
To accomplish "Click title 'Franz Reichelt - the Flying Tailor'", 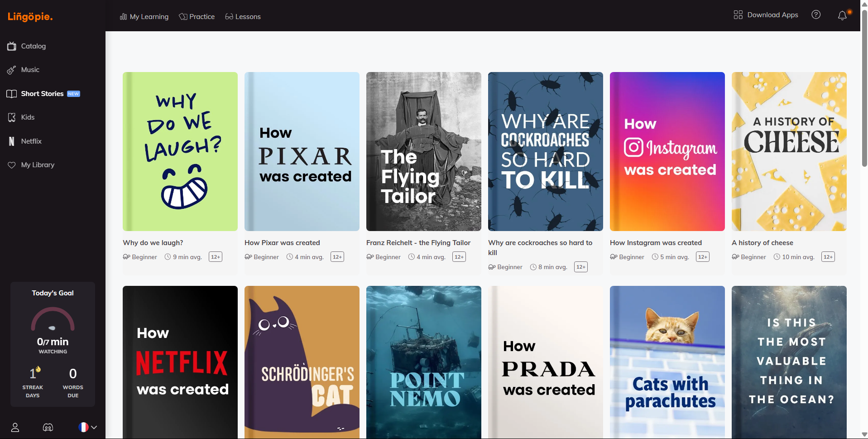I will coord(418,243).
